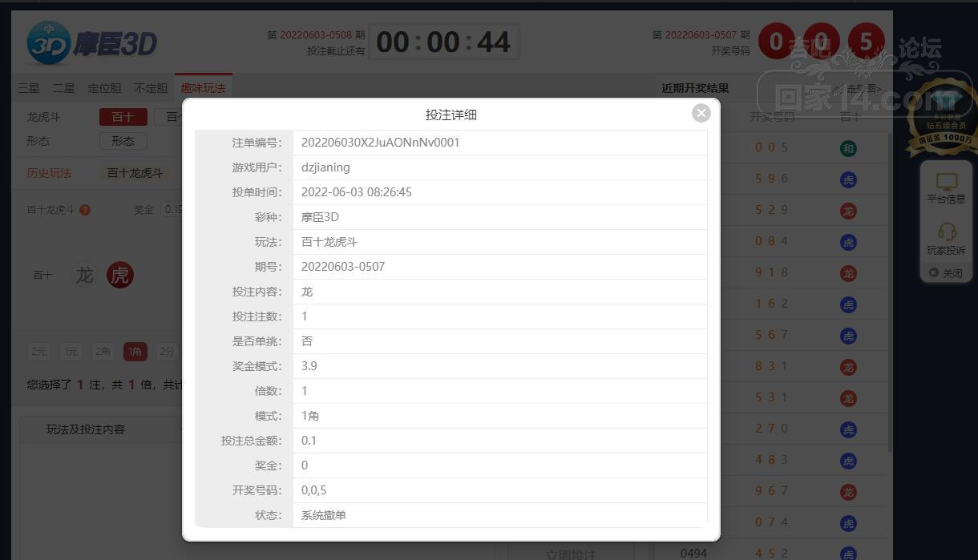Choose the 百十 option under 龙虎斗
This screenshot has height=560, width=978.
[123, 117]
